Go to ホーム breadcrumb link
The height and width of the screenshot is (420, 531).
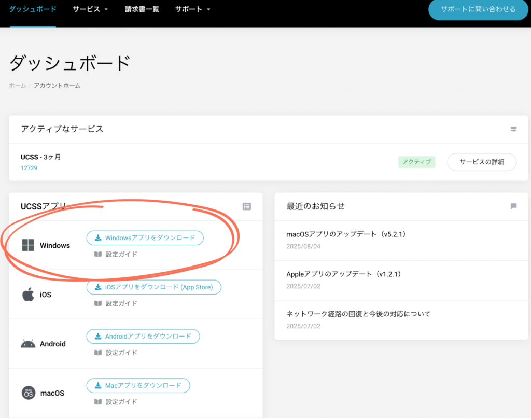click(x=17, y=86)
